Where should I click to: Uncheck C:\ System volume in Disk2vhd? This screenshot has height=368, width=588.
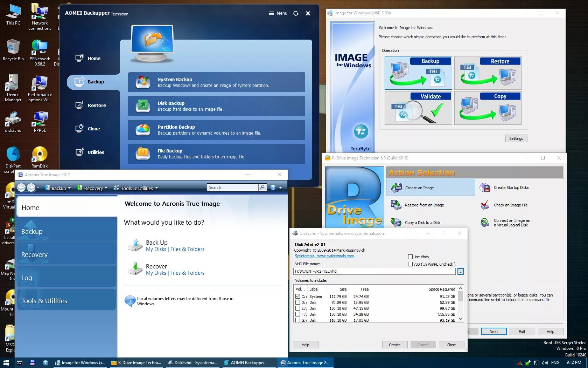tap(298, 297)
